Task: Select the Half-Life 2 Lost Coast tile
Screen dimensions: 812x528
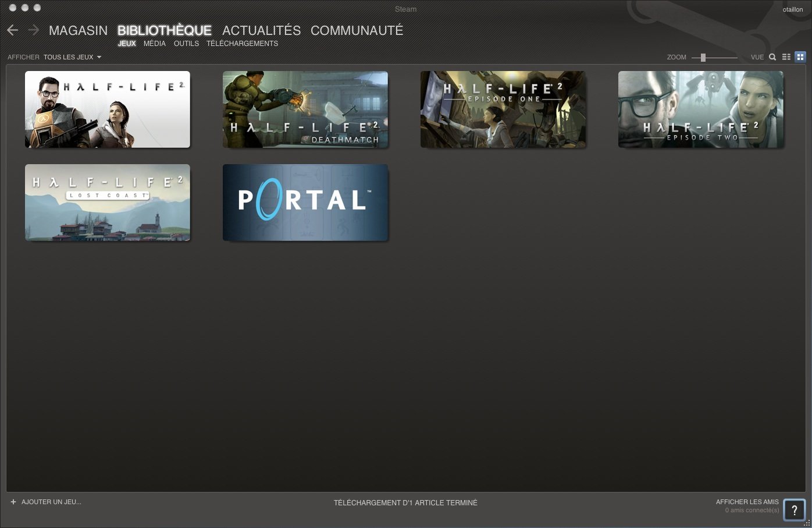Action: point(108,203)
